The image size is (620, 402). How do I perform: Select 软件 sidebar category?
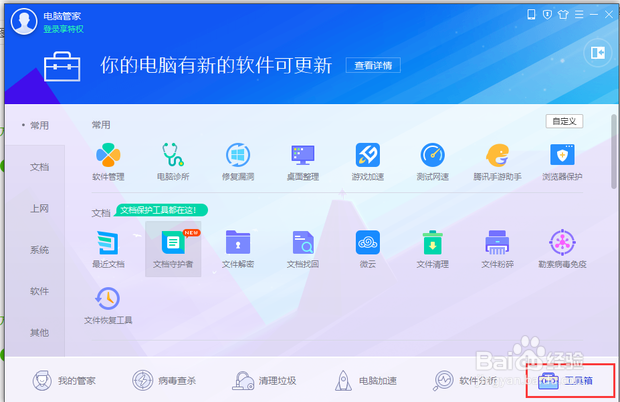pyautogui.click(x=40, y=291)
